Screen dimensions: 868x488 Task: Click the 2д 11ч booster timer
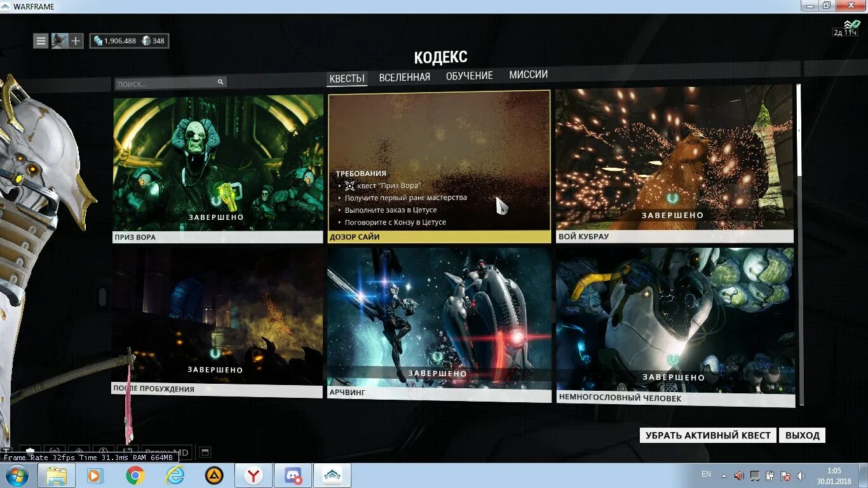pos(846,32)
